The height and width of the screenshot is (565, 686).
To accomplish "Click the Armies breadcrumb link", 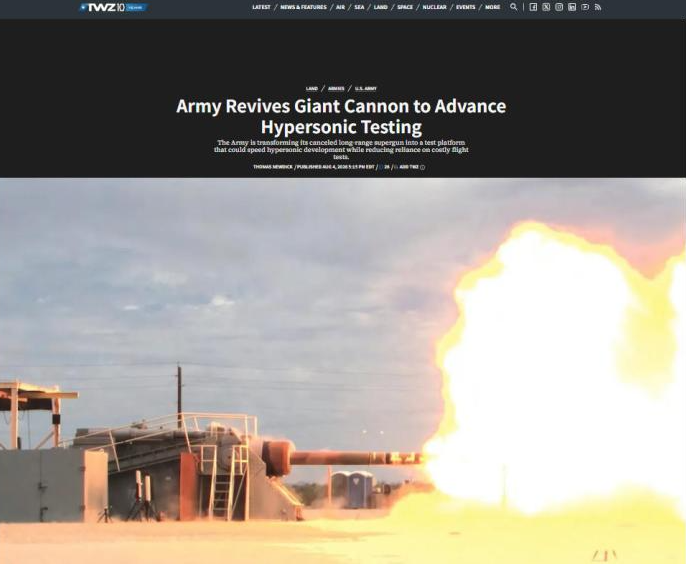I will click(x=336, y=89).
